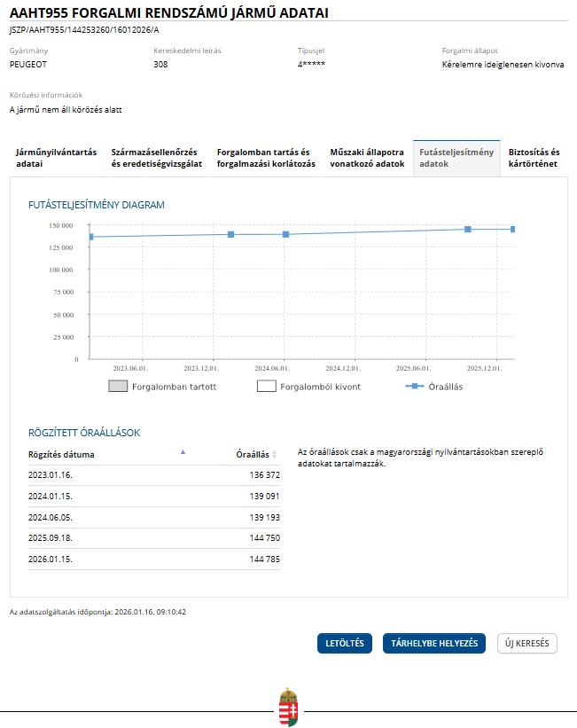This screenshot has height=728, width=577.
Task: Open the Járműnyilvántartás adatai tab
Action: [56, 158]
